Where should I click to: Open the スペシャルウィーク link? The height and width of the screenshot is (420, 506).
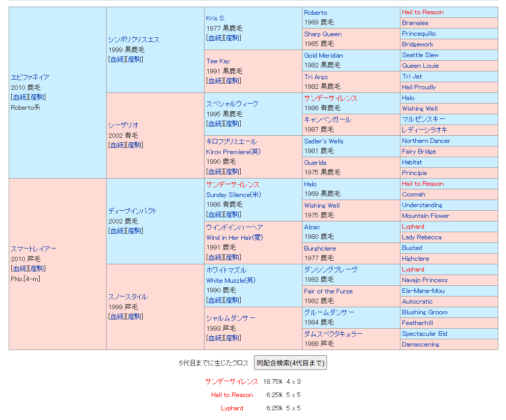tap(232, 104)
